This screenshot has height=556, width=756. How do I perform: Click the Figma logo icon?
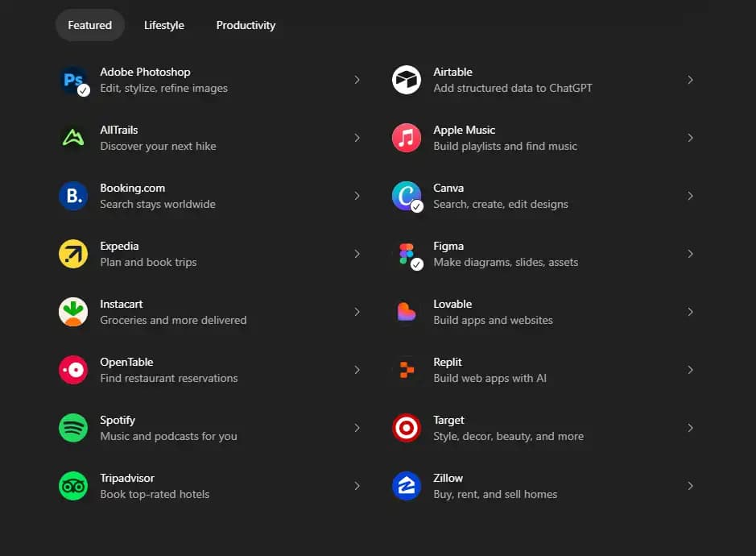[407, 253]
